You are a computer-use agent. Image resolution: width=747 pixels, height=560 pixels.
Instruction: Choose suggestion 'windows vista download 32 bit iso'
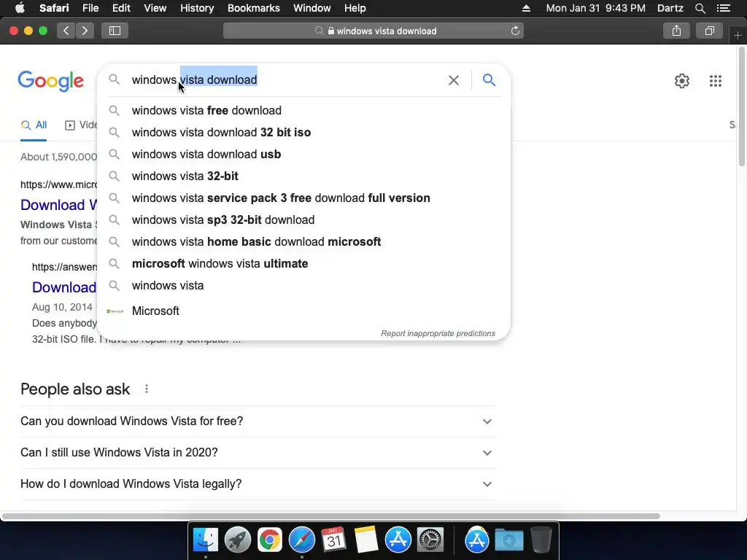point(303,133)
